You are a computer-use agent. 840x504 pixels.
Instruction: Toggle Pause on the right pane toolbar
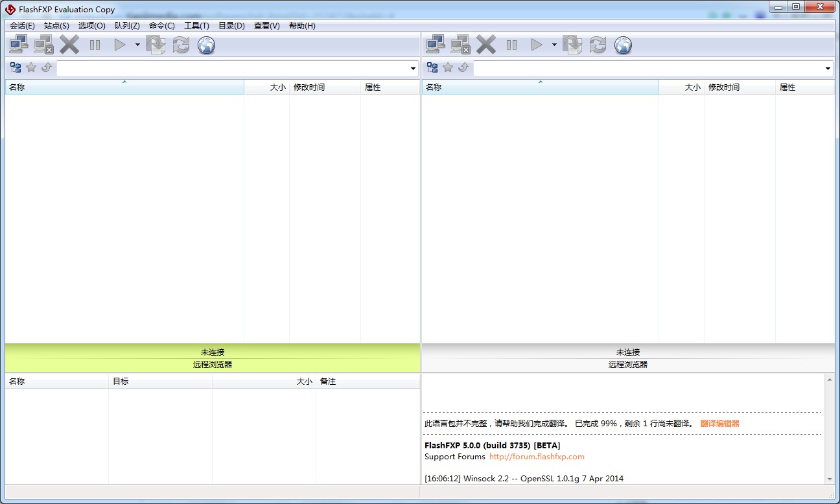click(x=511, y=45)
